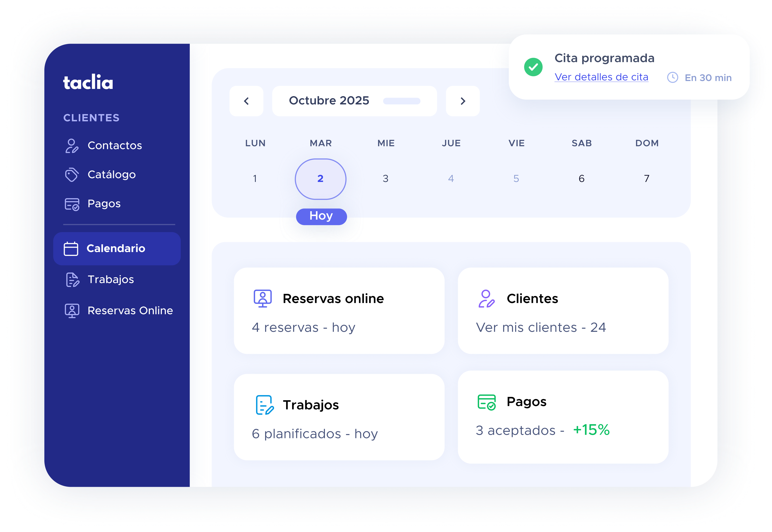Open Ver detalles de cita link

tap(601, 77)
